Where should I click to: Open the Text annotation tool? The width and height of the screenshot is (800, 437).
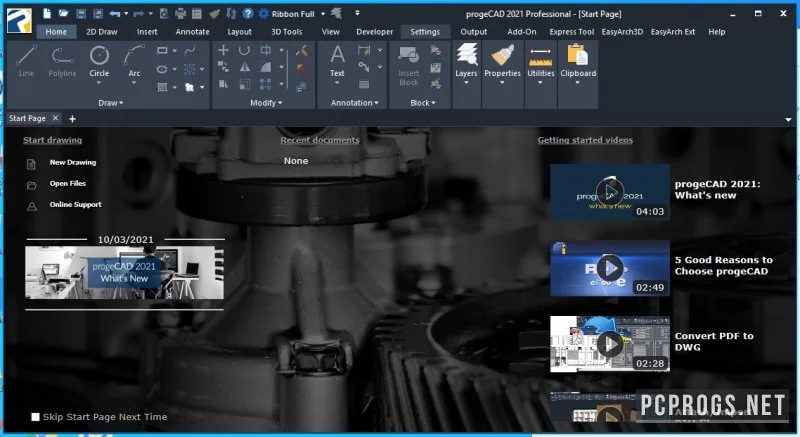click(337, 55)
